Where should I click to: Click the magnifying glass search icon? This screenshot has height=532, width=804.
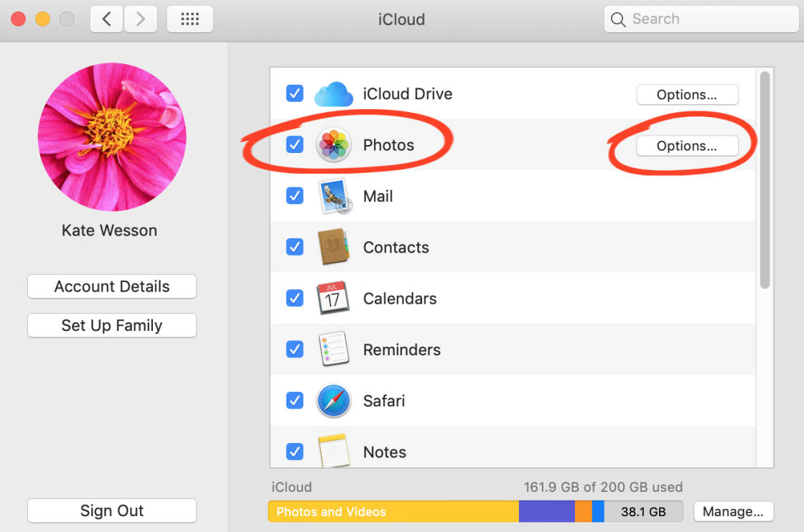pos(618,19)
